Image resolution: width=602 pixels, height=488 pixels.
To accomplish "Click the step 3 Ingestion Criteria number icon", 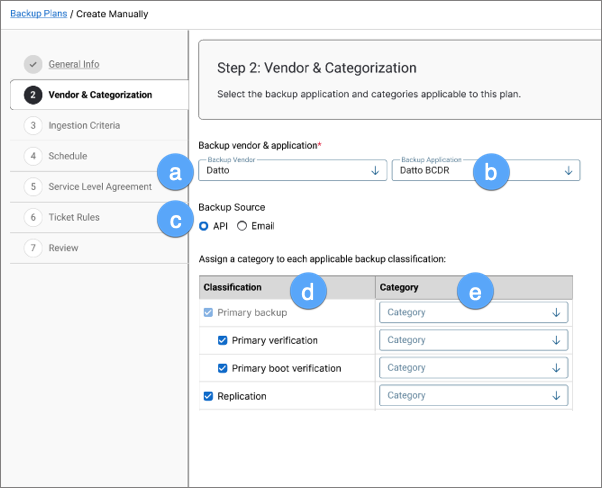I will (x=33, y=126).
